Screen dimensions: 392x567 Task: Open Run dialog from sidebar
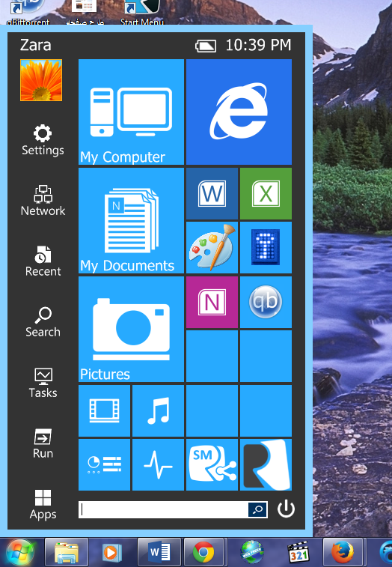pyautogui.click(x=43, y=443)
